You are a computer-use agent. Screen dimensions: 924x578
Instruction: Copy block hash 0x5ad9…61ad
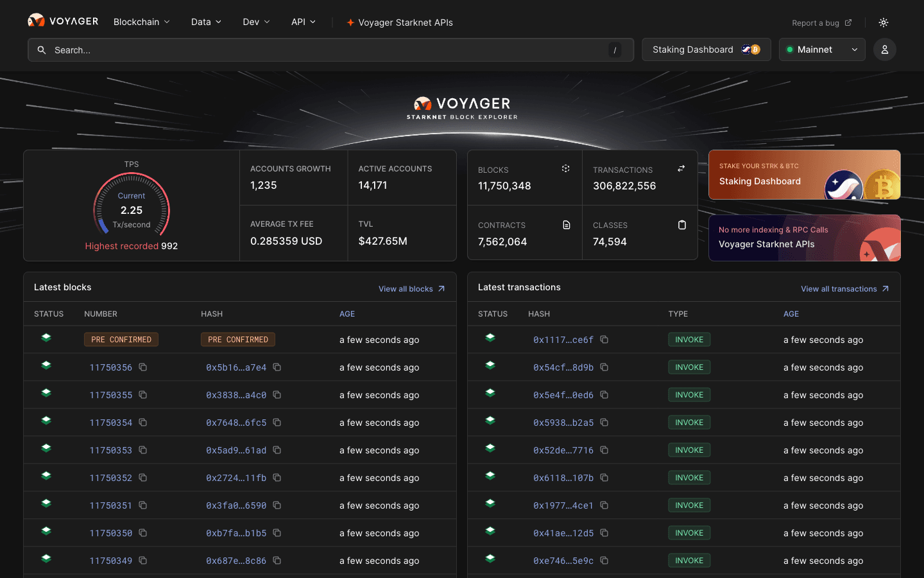tap(277, 450)
